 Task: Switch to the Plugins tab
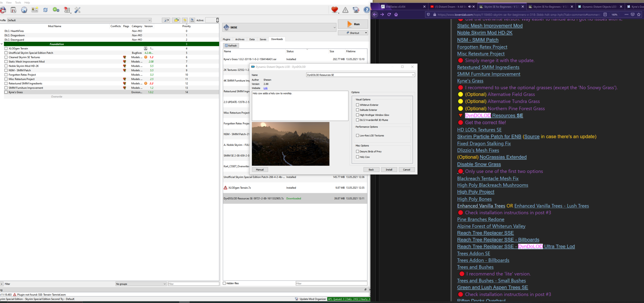227,39
